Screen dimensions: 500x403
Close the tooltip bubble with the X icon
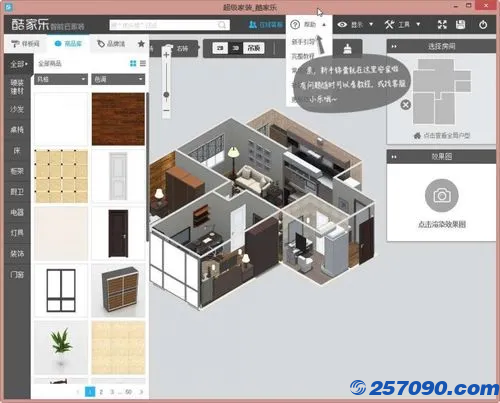coord(405,105)
